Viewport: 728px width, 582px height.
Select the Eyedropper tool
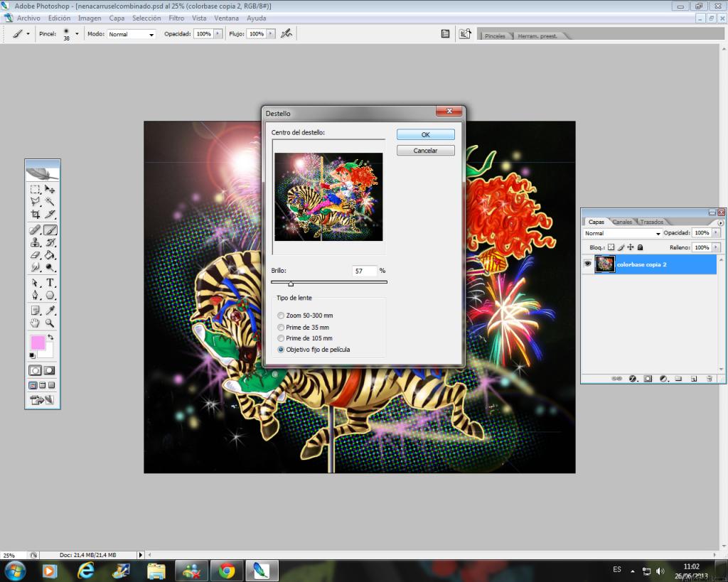click(x=50, y=311)
